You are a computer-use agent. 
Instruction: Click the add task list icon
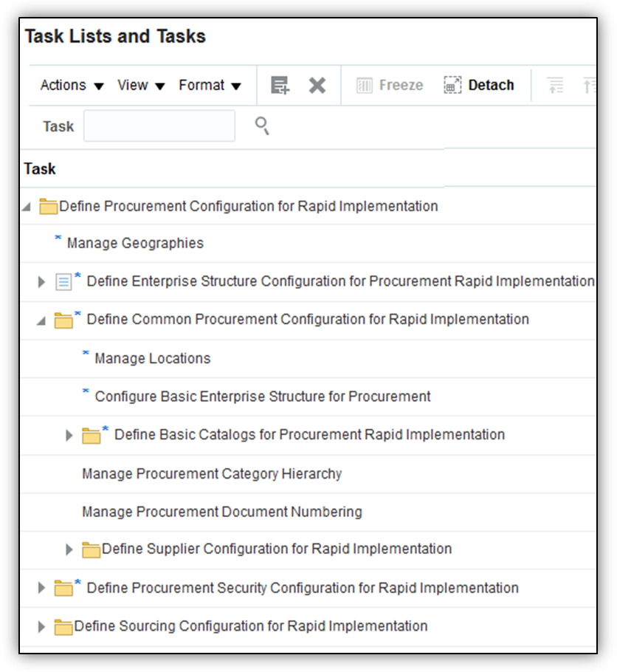tap(280, 86)
